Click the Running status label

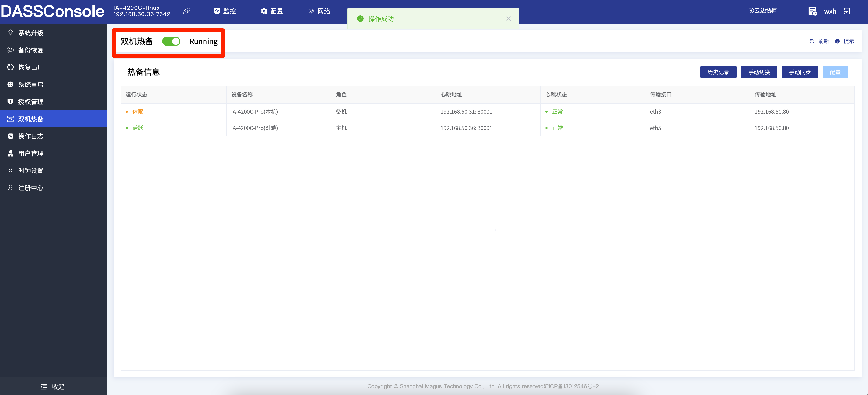[203, 41]
